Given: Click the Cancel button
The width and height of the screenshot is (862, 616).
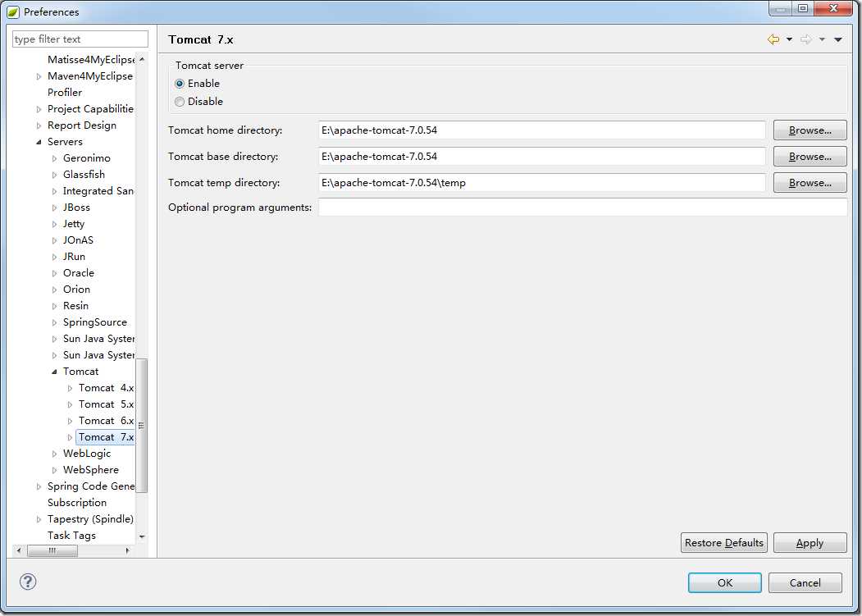Looking at the screenshot, I should (805, 582).
